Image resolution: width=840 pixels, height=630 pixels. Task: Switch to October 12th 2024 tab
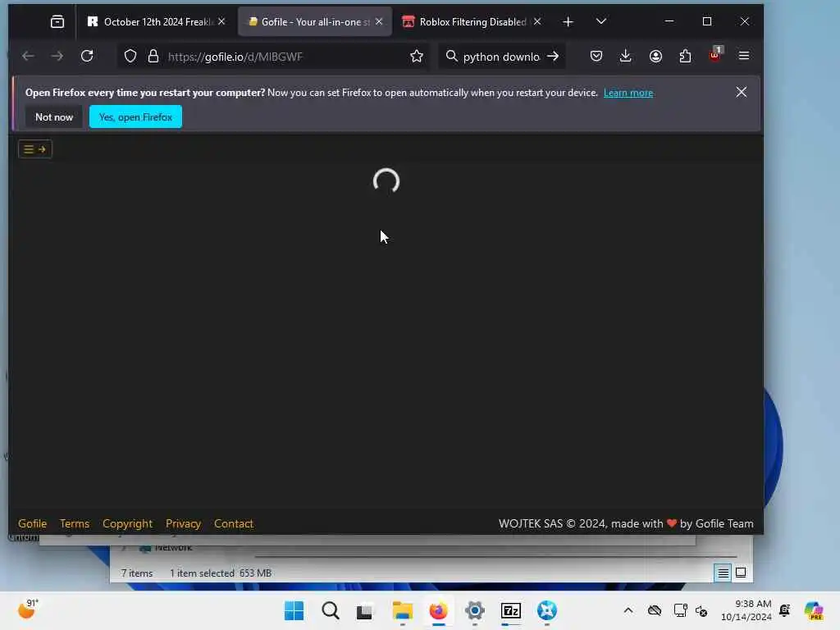point(157,21)
